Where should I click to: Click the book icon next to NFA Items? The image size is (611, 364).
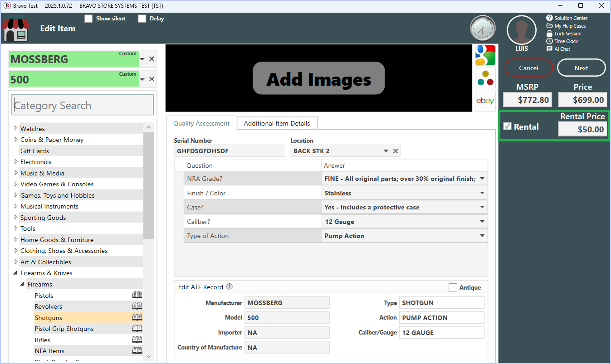pos(137,351)
